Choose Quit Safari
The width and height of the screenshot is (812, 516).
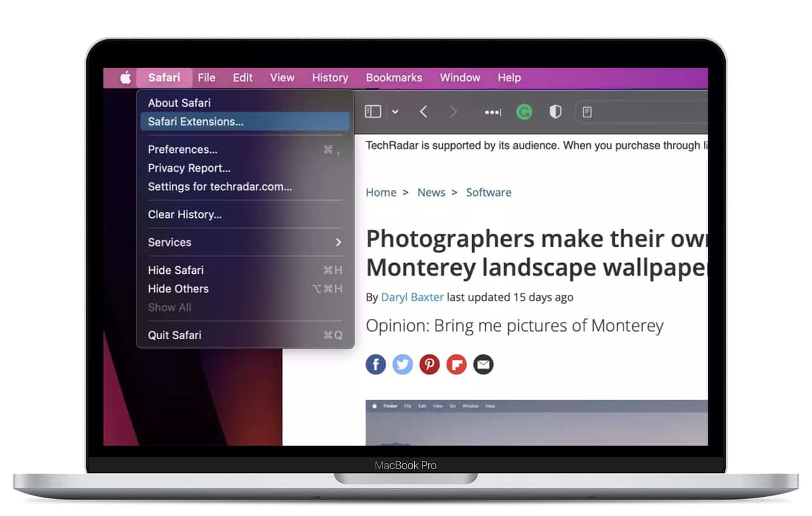pyautogui.click(x=245, y=335)
